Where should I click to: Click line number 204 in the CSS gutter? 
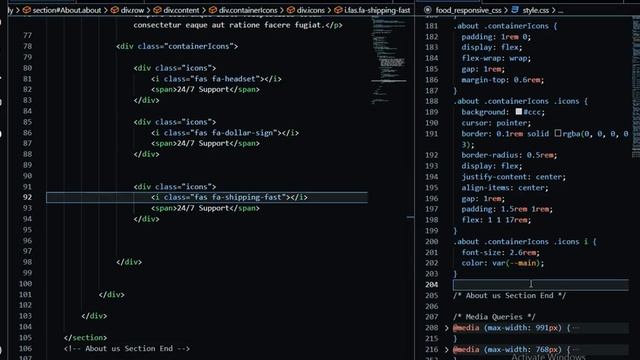tap(431, 284)
